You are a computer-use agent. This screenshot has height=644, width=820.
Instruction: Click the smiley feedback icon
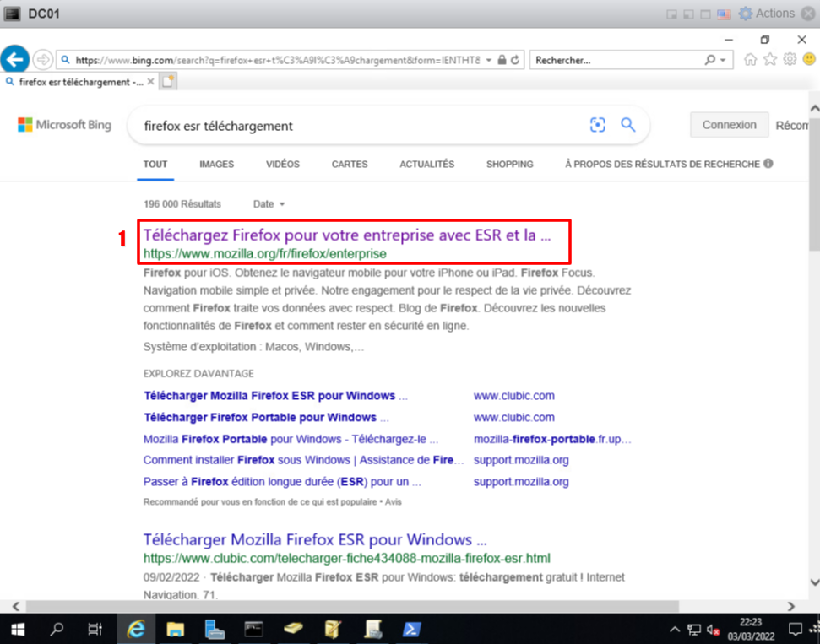coord(809,60)
